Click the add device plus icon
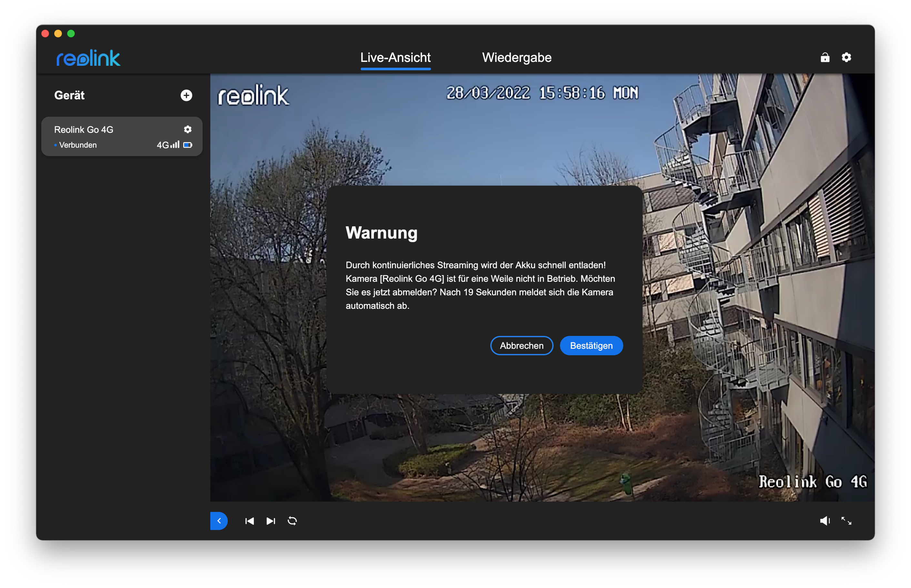This screenshot has width=911, height=588. (x=186, y=95)
